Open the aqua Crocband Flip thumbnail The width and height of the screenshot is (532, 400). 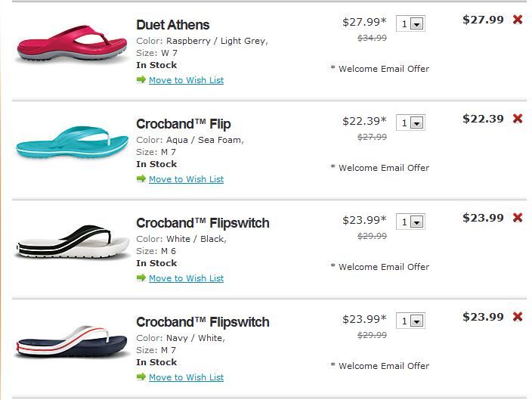tap(73, 144)
